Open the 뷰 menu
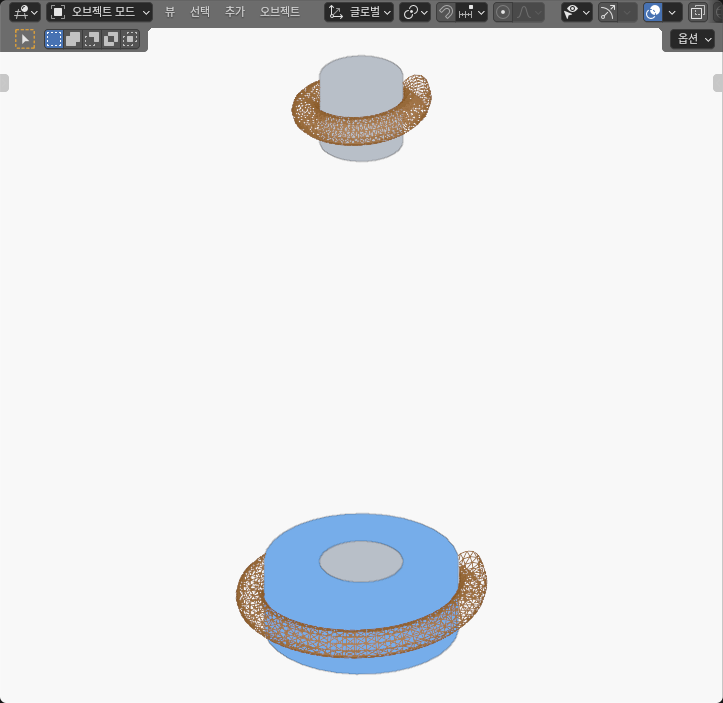This screenshot has width=723, height=703. click(170, 12)
